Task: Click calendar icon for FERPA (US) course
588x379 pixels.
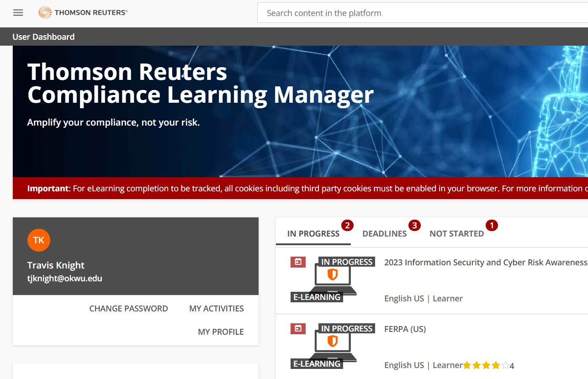Action: point(298,328)
